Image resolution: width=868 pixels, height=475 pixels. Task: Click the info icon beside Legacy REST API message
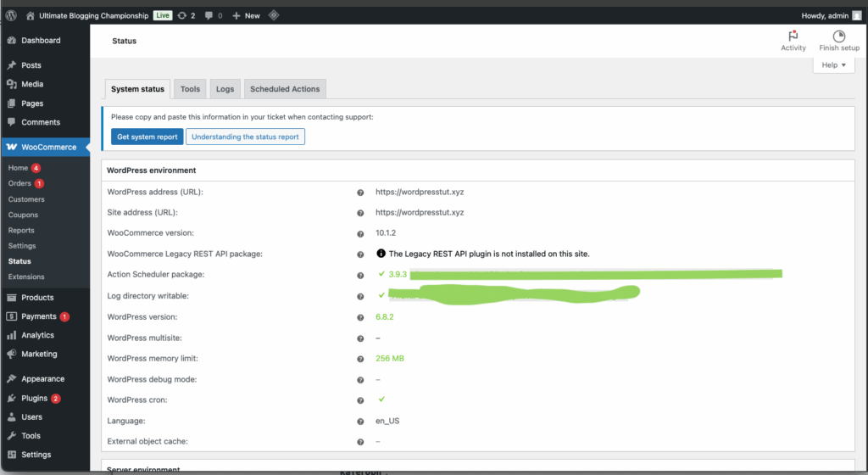[x=381, y=254]
